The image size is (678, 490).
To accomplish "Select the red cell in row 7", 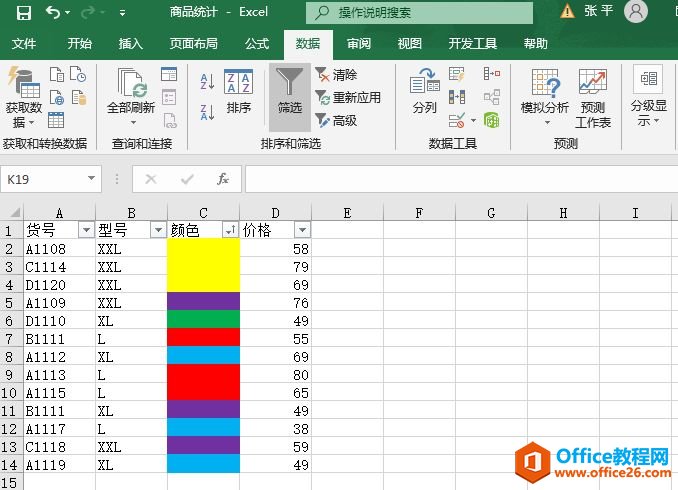I will click(x=203, y=338).
